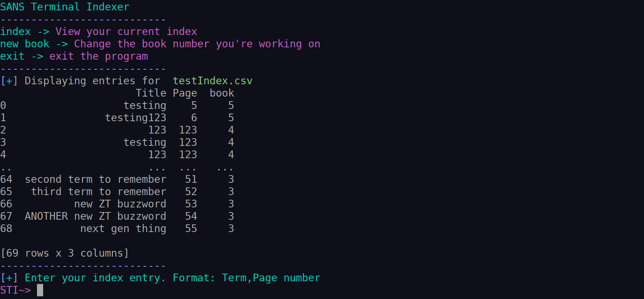Click page number 54 in row 67
The width and height of the screenshot is (644, 299).
click(x=191, y=216)
